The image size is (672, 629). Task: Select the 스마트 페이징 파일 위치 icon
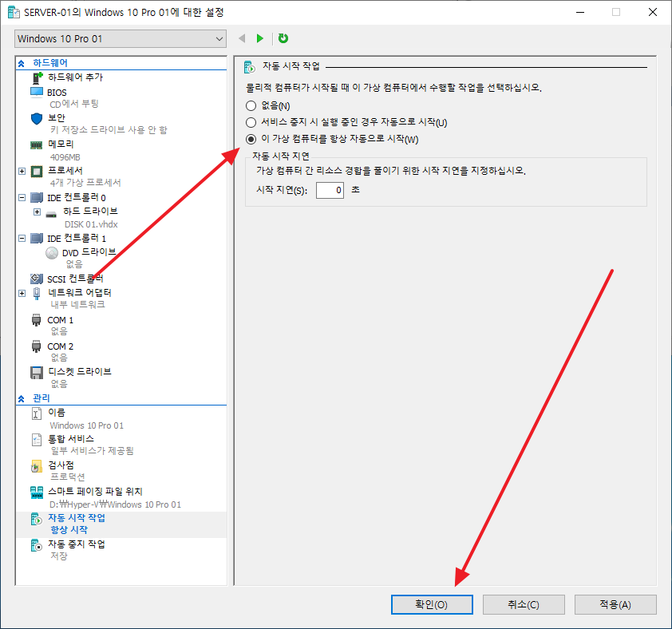(37, 493)
